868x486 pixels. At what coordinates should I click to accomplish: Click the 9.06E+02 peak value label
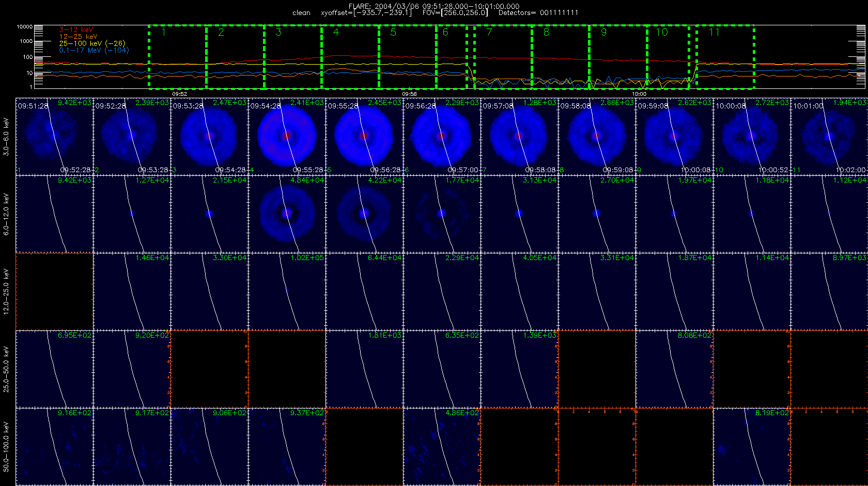click(229, 413)
